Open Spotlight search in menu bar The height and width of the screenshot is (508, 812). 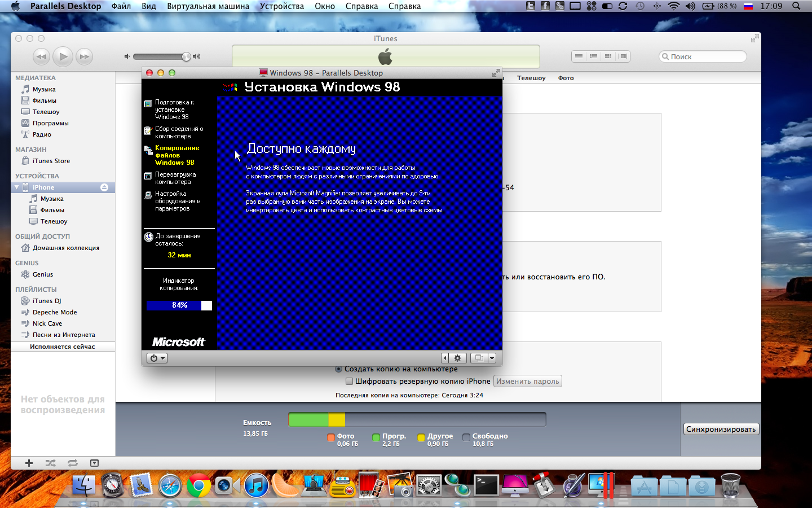pos(796,6)
